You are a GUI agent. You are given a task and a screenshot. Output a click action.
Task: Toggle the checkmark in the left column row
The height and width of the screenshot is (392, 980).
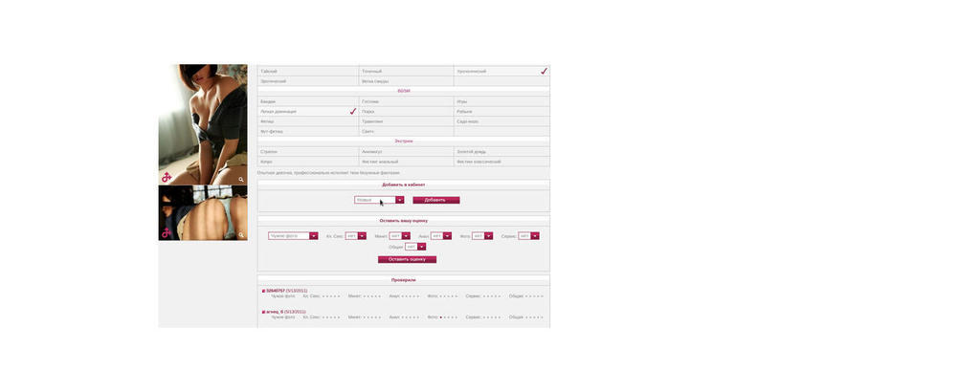[352, 111]
